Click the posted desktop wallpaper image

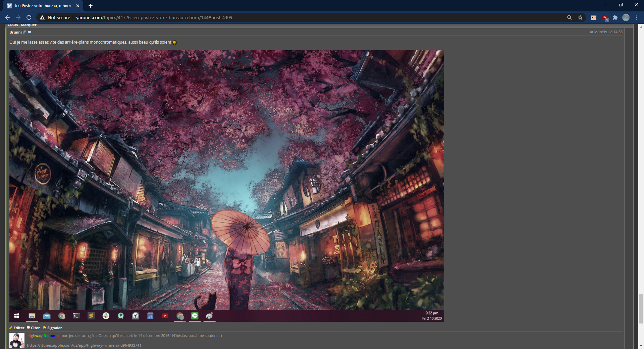coord(226,186)
